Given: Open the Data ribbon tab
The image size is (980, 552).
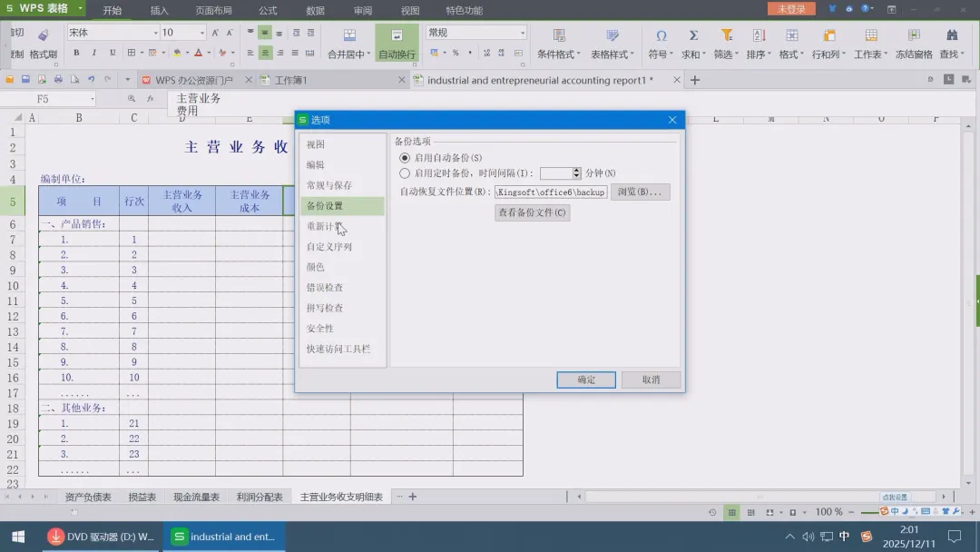Looking at the screenshot, I should click(315, 10).
